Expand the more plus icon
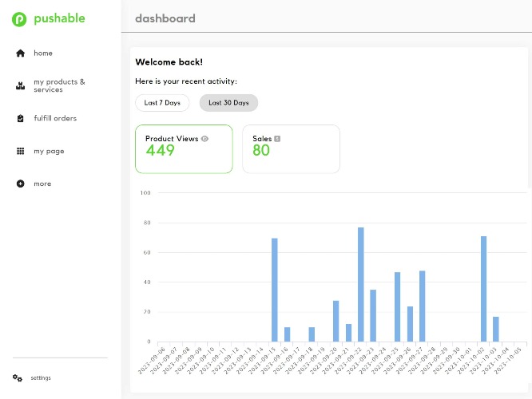This screenshot has width=532, height=399. coord(20,184)
